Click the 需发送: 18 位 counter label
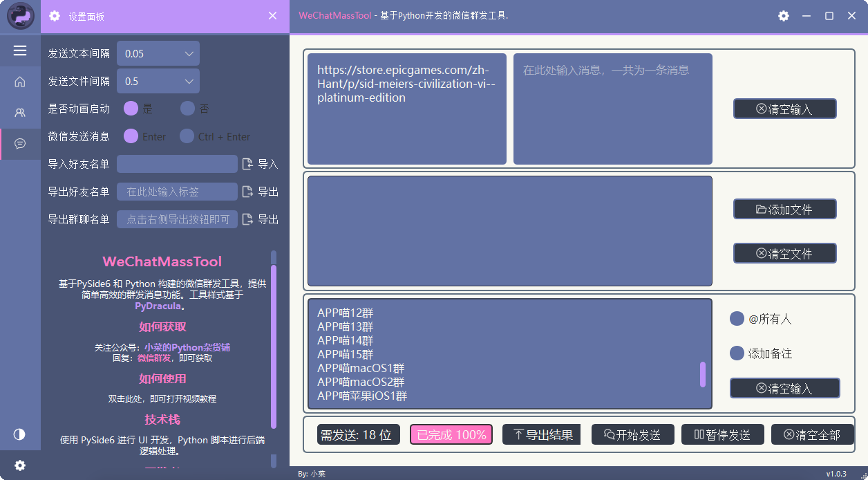The width and height of the screenshot is (868, 480). (x=359, y=434)
